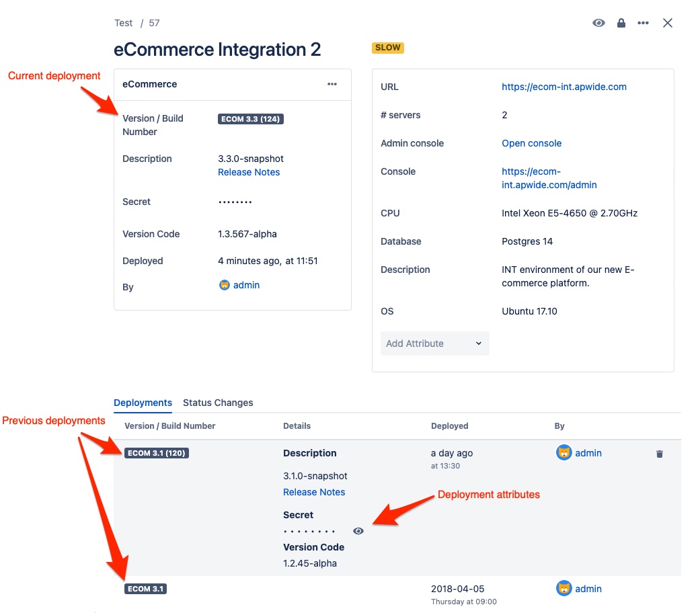This screenshot has width=700, height=613.
Task: Open the ecom-int.apwide.com URL link
Action: (x=564, y=87)
